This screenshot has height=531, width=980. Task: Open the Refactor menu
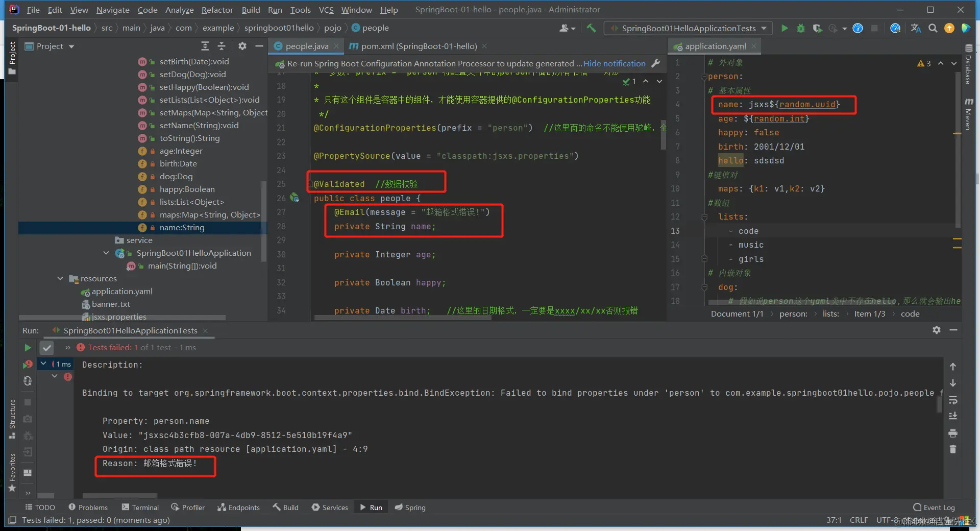click(217, 10)
